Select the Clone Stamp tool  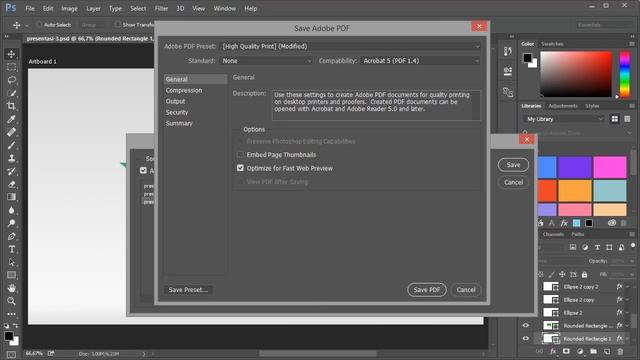11,158
